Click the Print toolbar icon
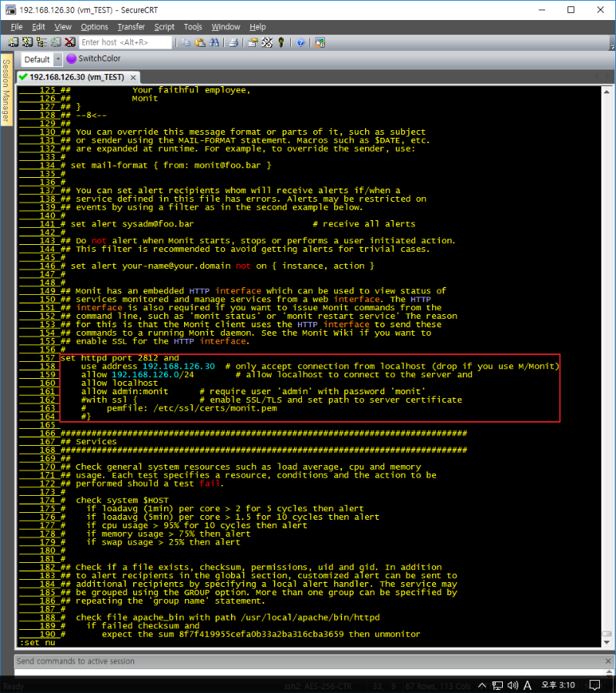Image resolution: width=616 pixels, height=693 pixels. coord(233,42)
